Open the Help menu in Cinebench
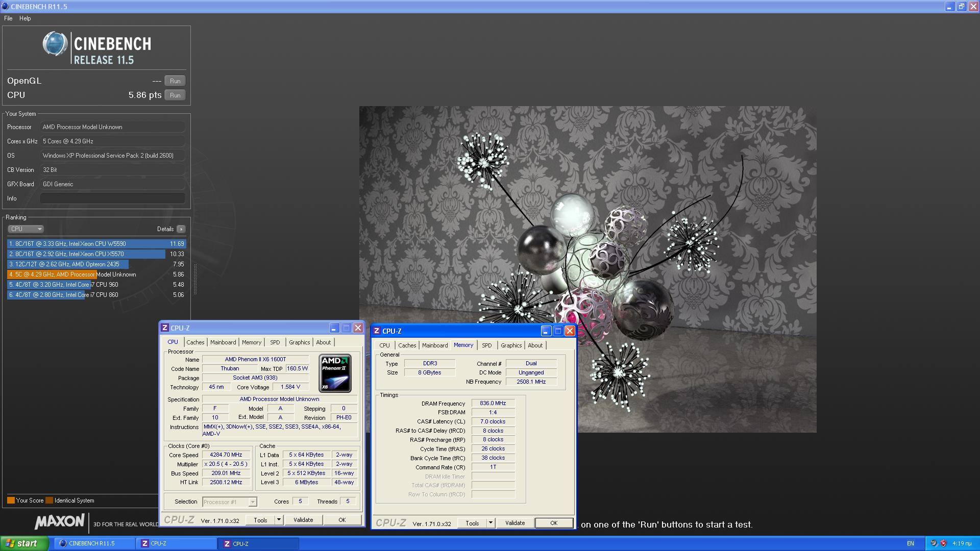 click(x=25, y=18)
